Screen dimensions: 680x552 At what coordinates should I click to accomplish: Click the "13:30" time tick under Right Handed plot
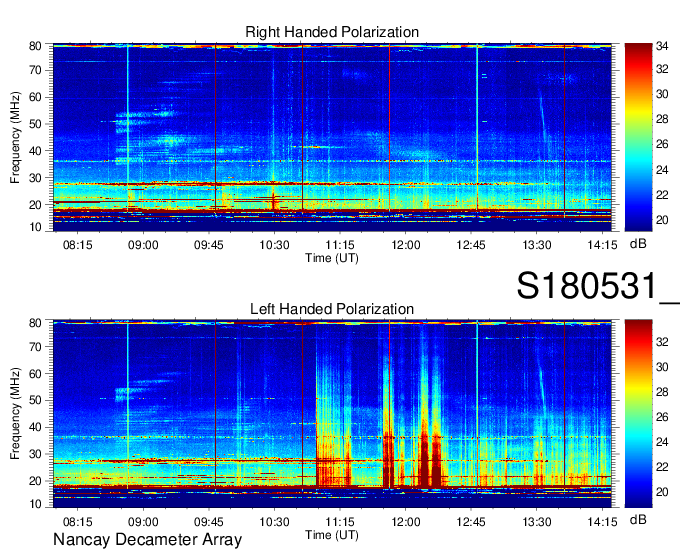click(x=536, y=245)
